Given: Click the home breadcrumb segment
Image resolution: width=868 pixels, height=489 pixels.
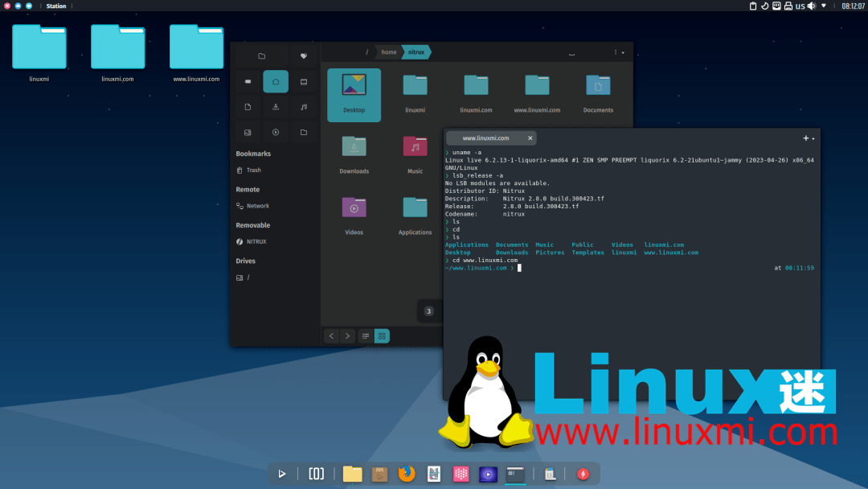Looking at the screenshot, I should pos(389,51).
